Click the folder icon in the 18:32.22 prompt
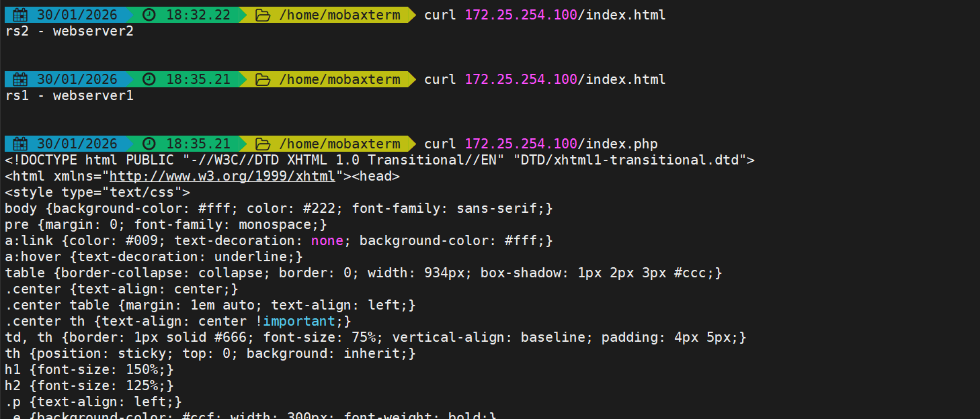Image resolution: width=980 pixels, height=419 pixels. [263, 15]
